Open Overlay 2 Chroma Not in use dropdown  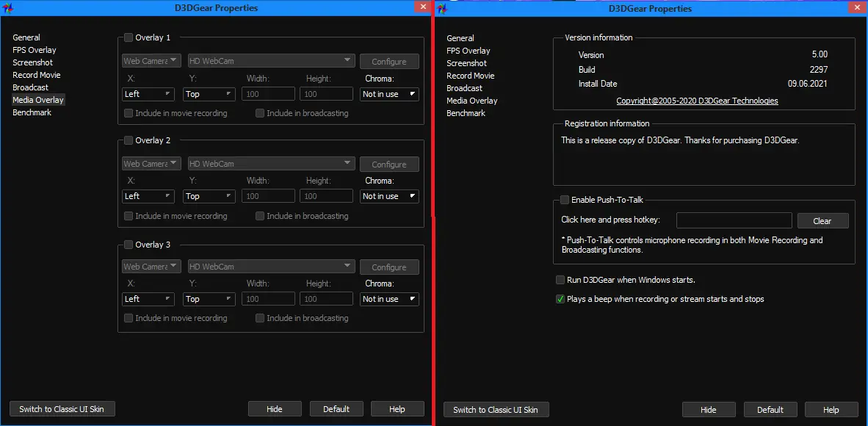click(x=390, y=196)
